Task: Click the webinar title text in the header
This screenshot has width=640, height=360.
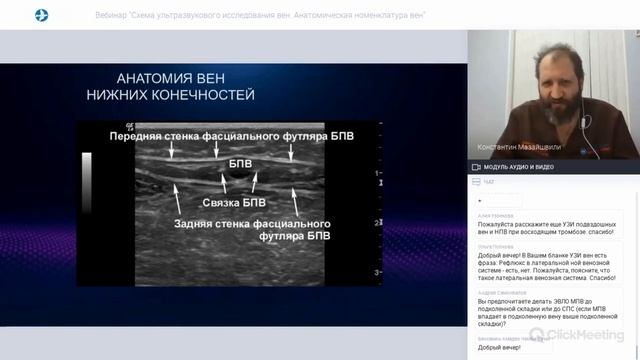Action: pos(260,15)
